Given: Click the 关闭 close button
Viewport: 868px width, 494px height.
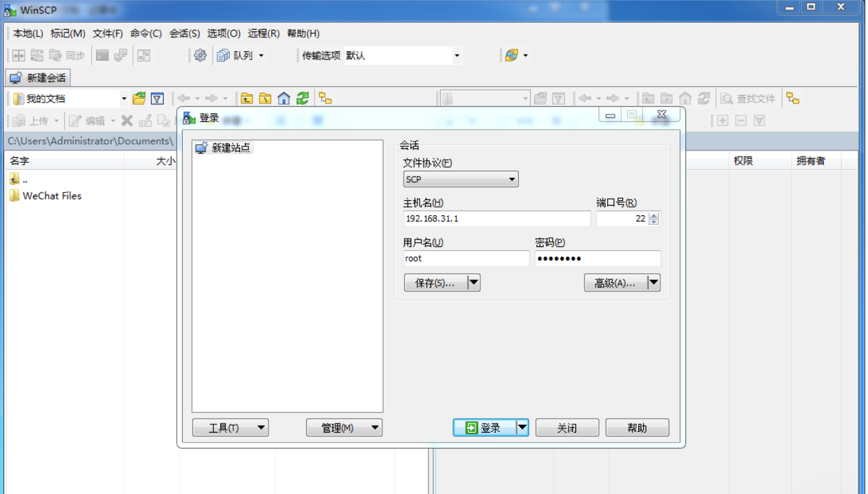Looking at the screenshot, I should coord(567,428).
